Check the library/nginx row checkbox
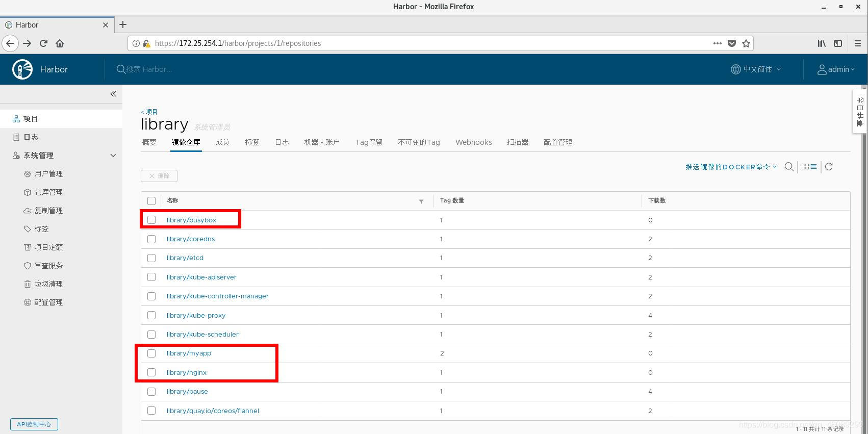 tap(151, 372)
